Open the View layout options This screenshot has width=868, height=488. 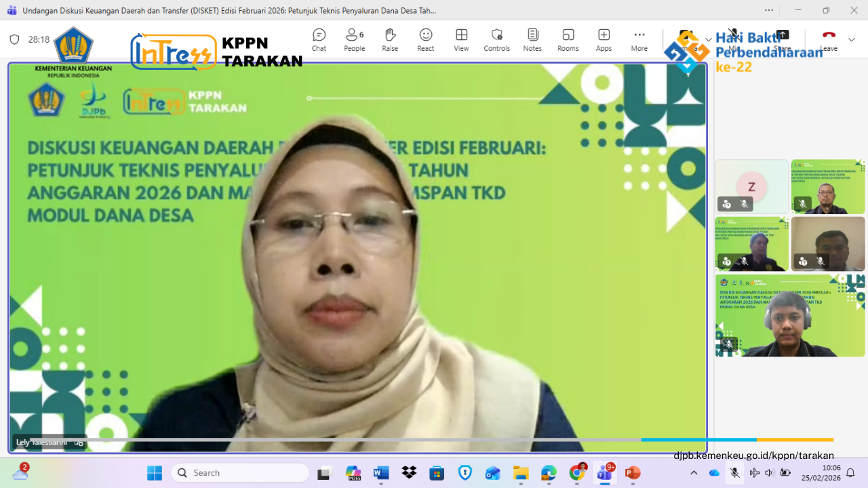pyautogui.click(x=461, y=39)
